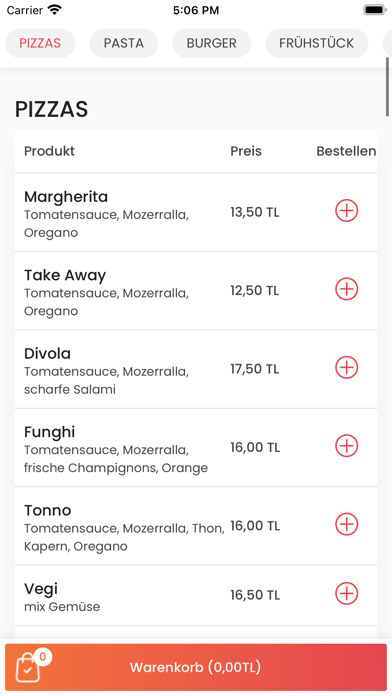Add Divola pizza with plus icon
392x696 pixels.
point(346,368)
